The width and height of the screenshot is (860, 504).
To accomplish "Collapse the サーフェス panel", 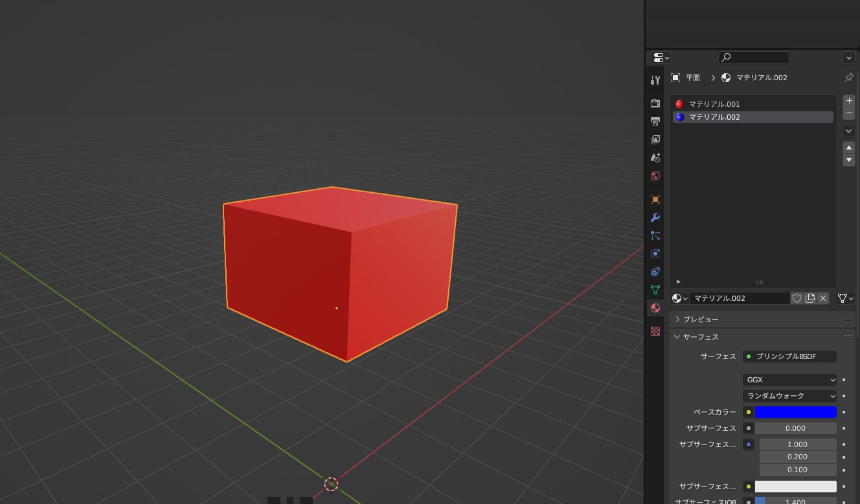I will [700, 336].
